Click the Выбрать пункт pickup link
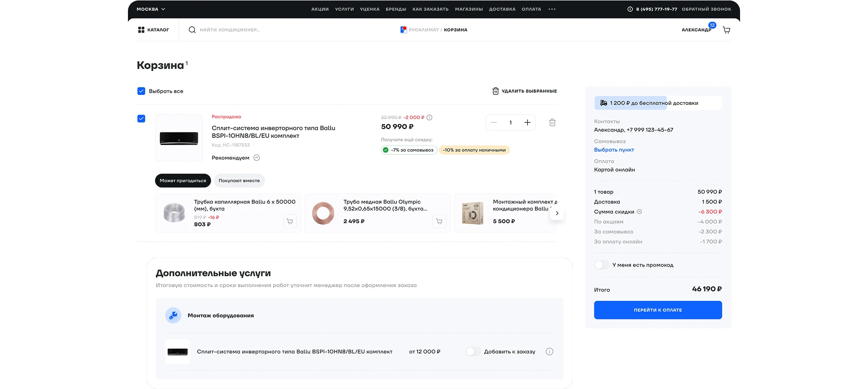This screenshot has width=868, height=389. pos(614,150)
